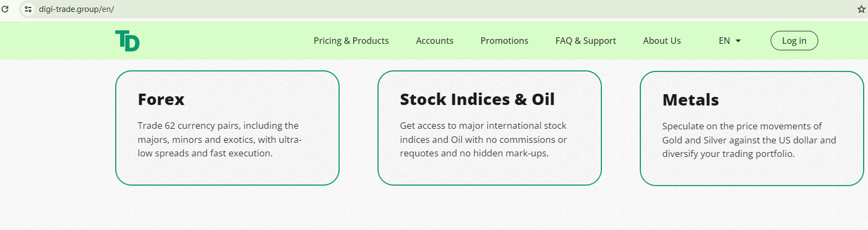Click the caret arrow next to EN
The image size is (868, 230).
pos(738,41)
